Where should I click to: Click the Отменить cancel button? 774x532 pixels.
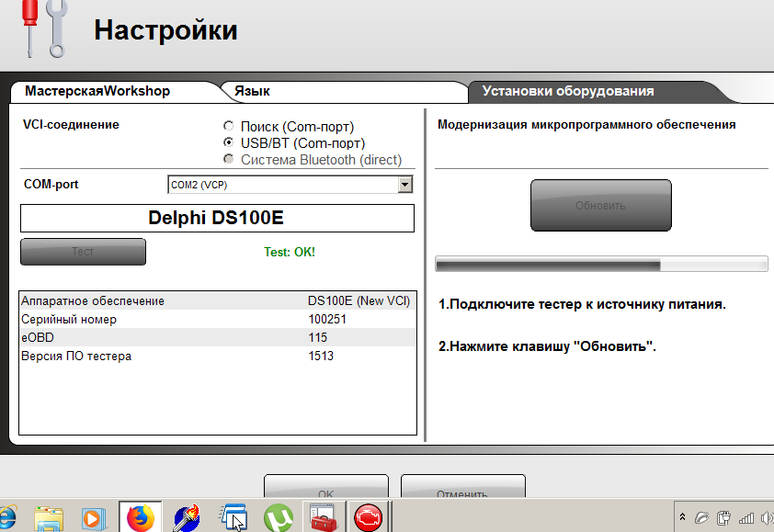(x=462, y=487)
